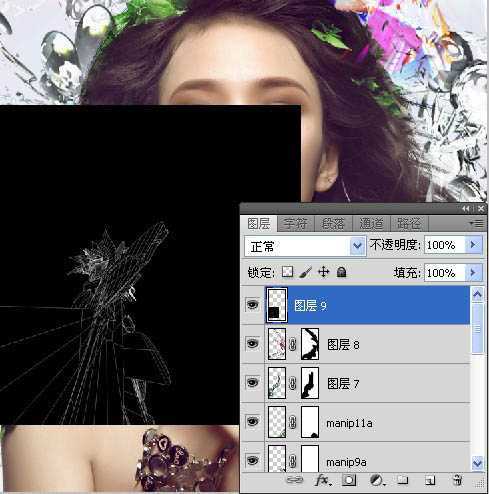
Task: Select the 图层 7 layer mask thumbnail
Action: [310, 383]
